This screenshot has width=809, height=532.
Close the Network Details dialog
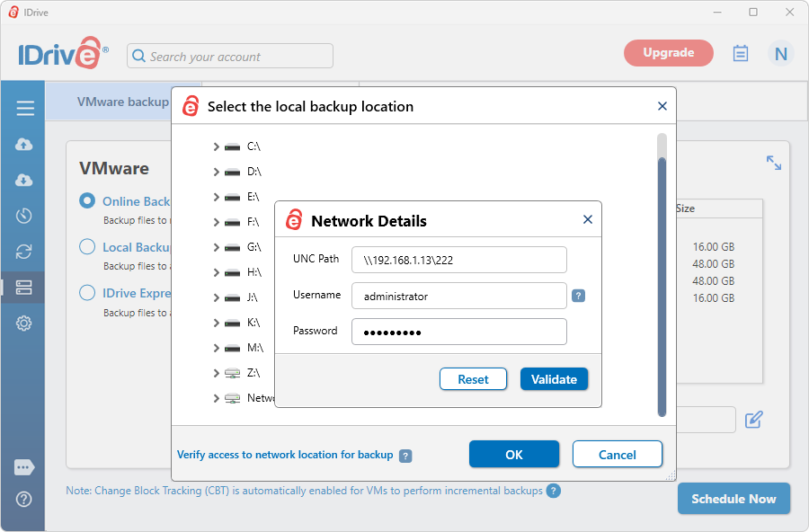pos(588,219)
